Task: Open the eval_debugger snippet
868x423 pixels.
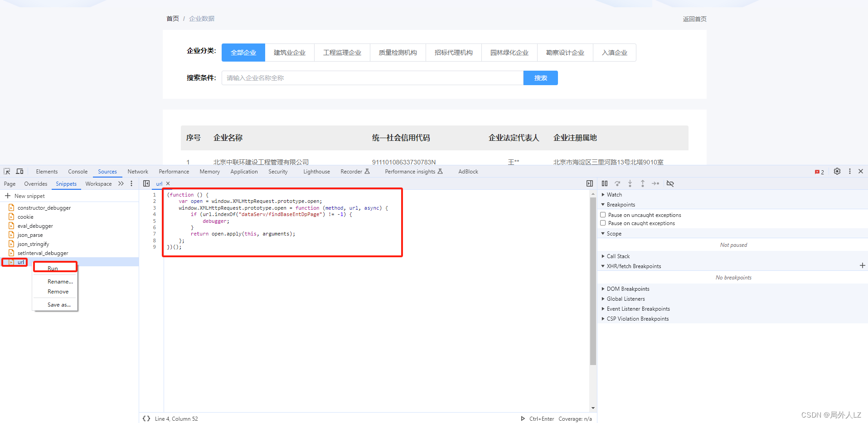Action: point(35,226)
